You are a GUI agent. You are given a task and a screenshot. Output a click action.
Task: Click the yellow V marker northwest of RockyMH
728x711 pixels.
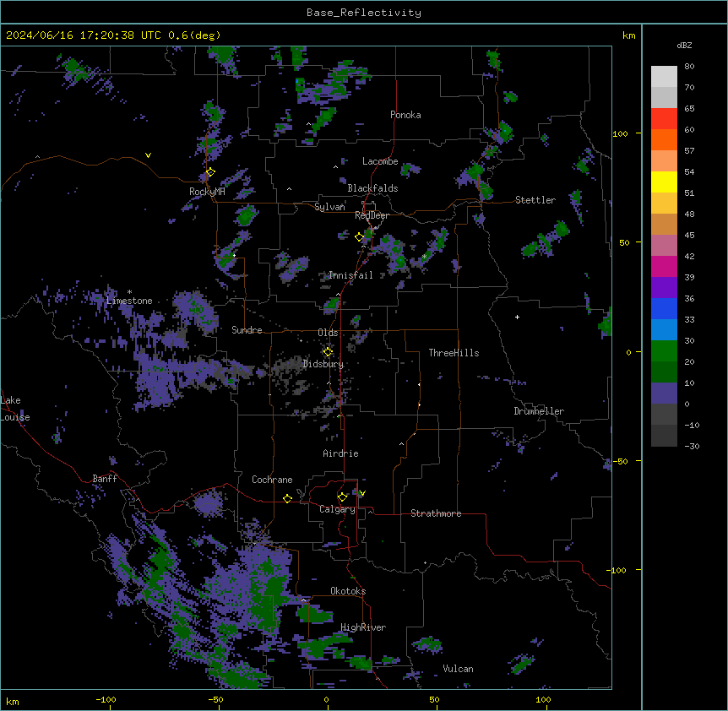click(148, 155)
